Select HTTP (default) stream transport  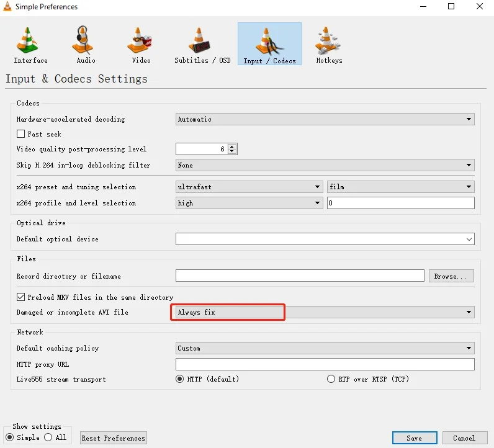179,379
